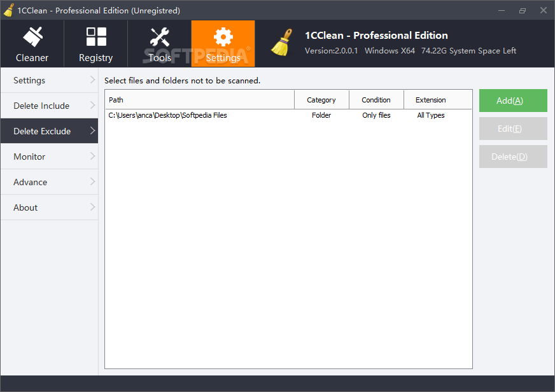Click the chevron next to Settings

tap(92, 80)
